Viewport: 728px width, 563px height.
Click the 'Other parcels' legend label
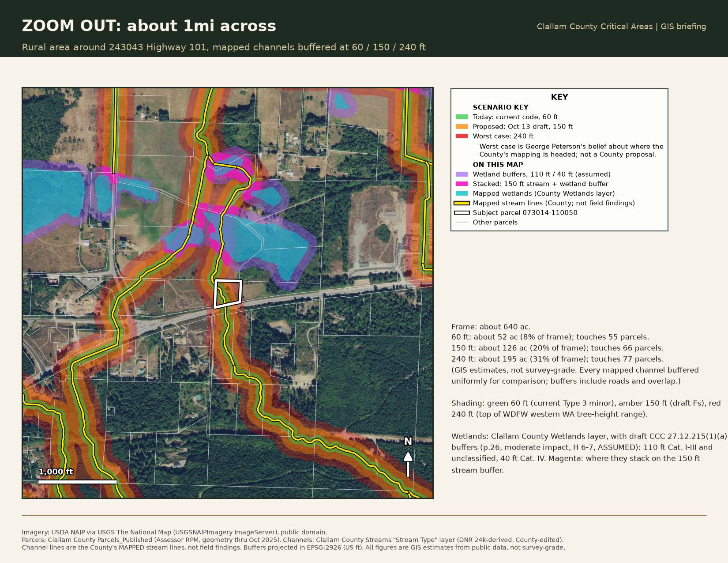[495, 223]
